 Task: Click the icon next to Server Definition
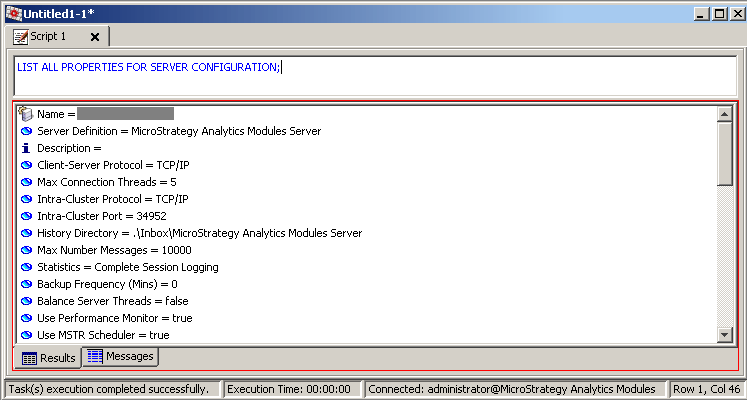point(26,131)
